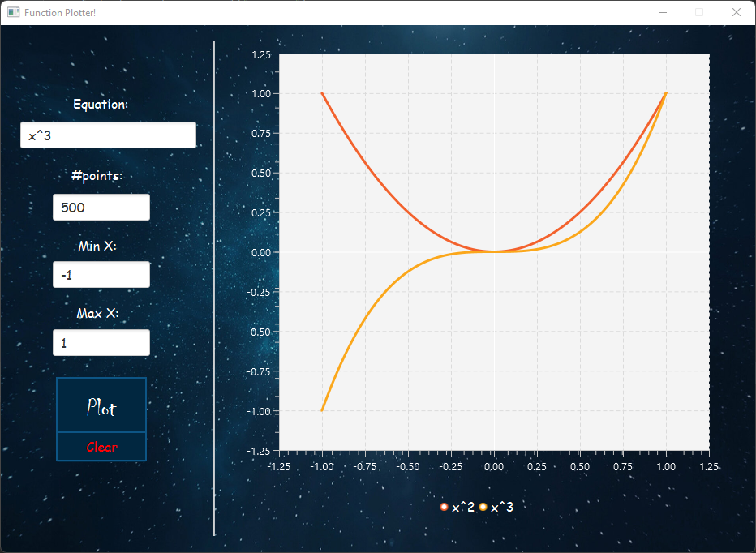Select the Max X input field

point(101,342)
